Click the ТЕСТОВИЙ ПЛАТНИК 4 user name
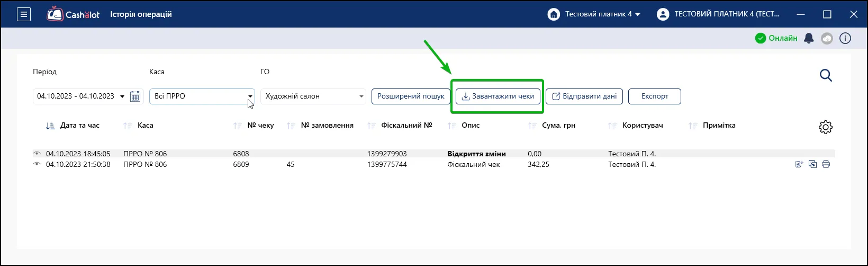Image resolution: width=868 pixels, height=266 pixels. 727,14
